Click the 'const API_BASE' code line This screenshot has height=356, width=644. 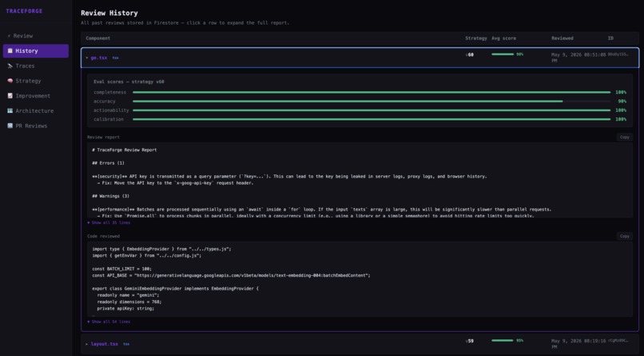(x=231, y=275)
